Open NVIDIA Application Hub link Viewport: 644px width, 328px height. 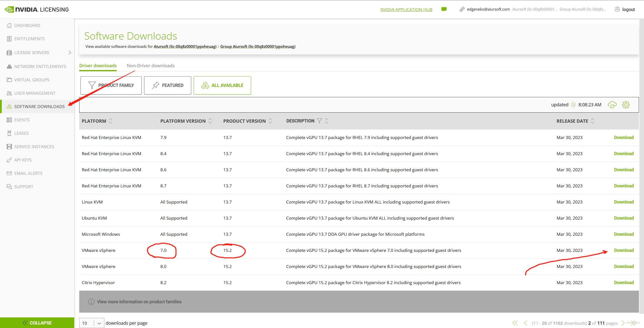coord(406,10)
